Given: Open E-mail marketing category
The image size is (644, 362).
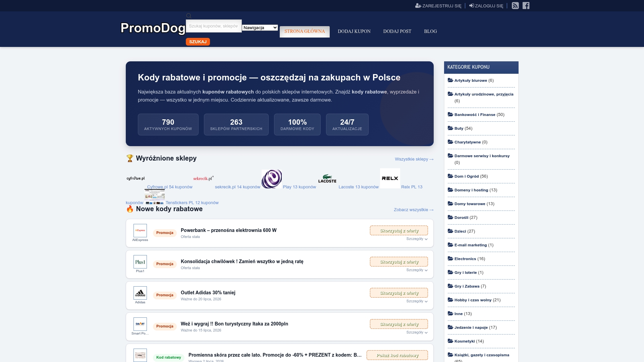Looking at the screenshot, I should [x=470, y=245].
